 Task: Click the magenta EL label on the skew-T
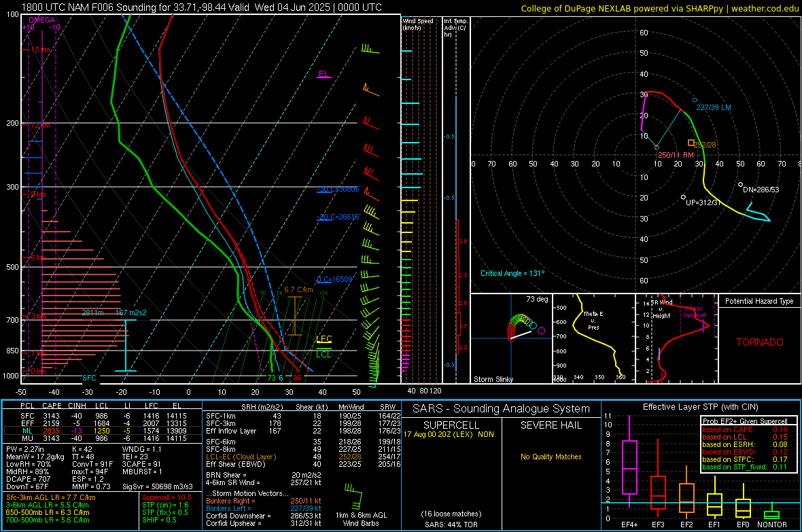(324, 73)
